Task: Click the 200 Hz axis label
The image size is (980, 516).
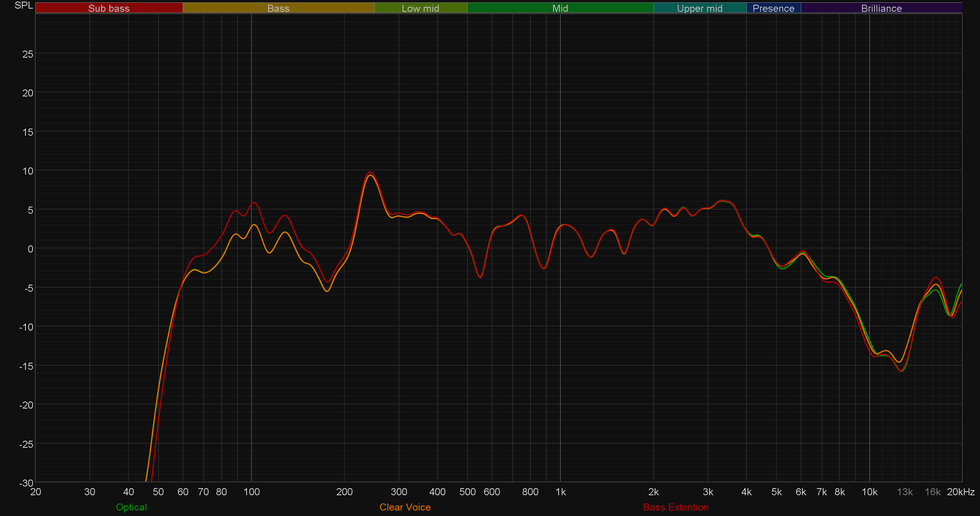Action: click(344, 492)
